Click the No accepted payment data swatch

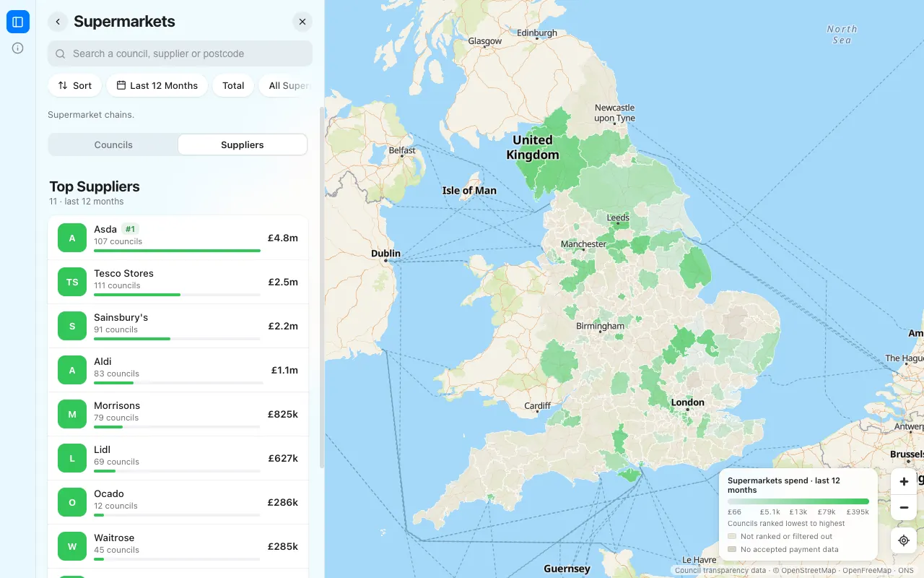click(732, 549)
